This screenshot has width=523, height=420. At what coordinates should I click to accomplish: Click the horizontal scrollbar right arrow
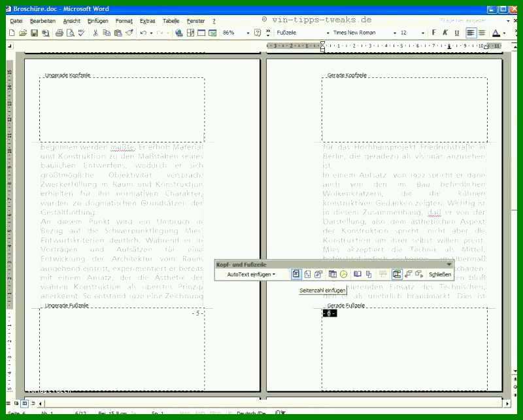click(x=507, y=404)
